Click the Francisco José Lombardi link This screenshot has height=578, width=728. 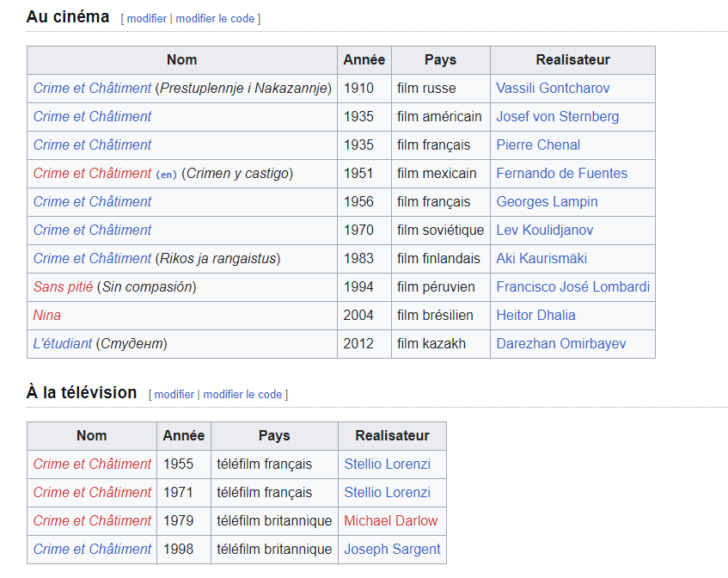pyautogui.click(x=573, y=286)
